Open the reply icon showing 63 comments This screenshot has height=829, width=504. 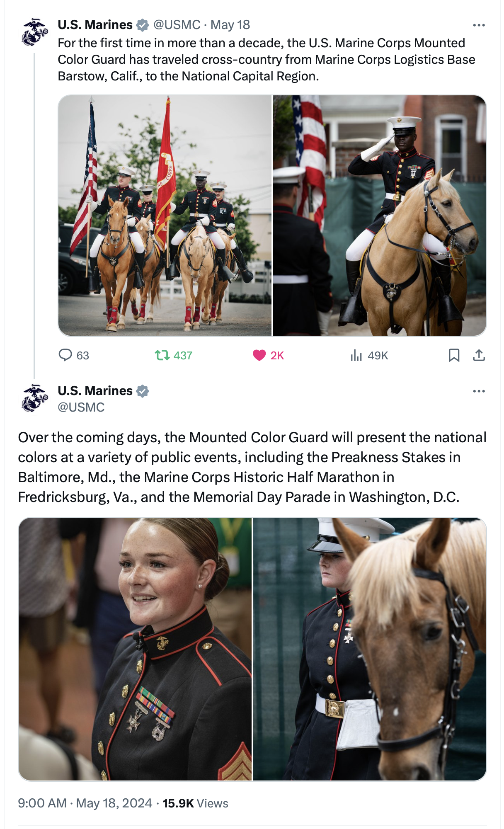(65, 355)
